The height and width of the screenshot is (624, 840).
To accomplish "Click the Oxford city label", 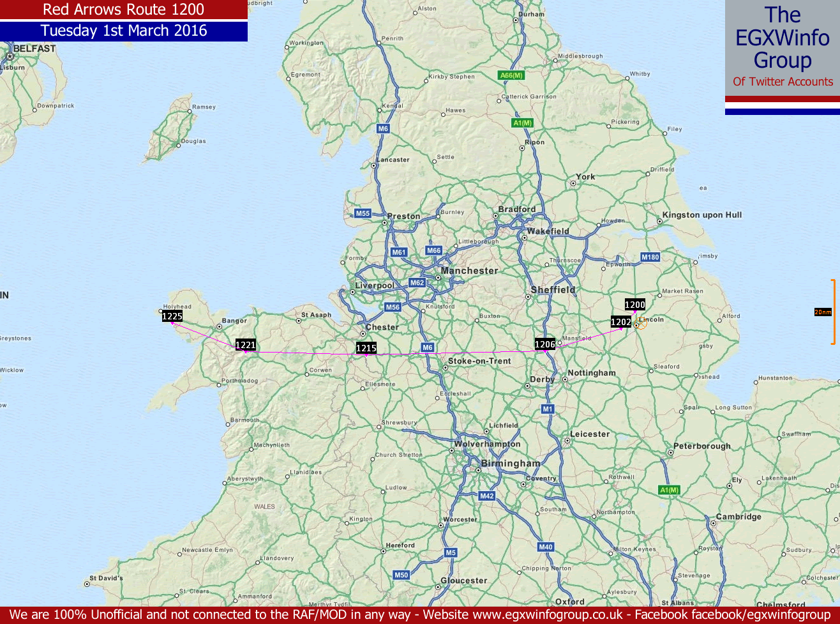I will click(x=570, y=602).
